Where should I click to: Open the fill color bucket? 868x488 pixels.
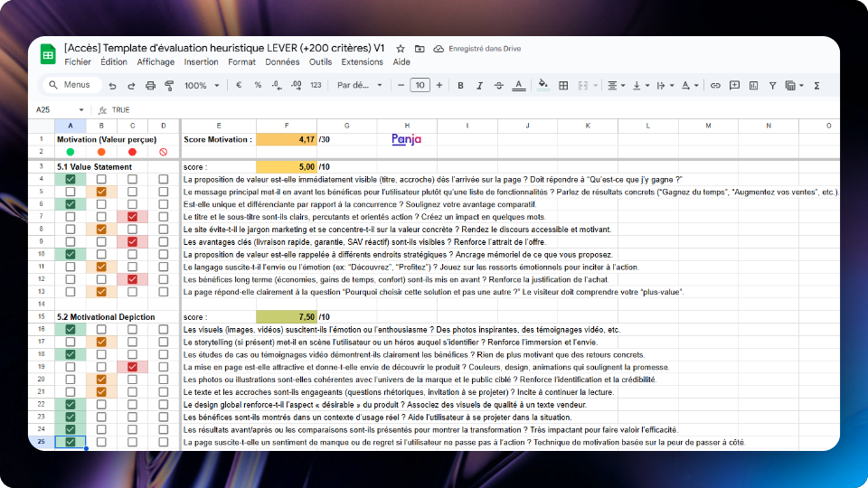(543, 85)
